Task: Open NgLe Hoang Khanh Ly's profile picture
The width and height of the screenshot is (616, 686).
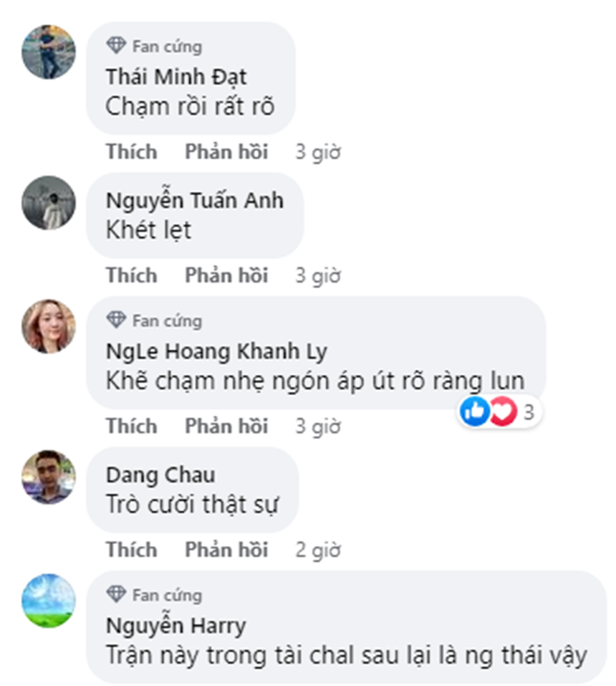Action: pos(49,327)
